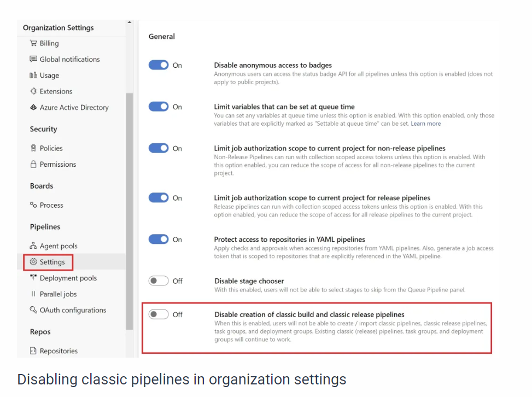Click the Policies badge icon
Image resolution: width=532 pixels, height=397 pixels.
click(x=33, y=148)
